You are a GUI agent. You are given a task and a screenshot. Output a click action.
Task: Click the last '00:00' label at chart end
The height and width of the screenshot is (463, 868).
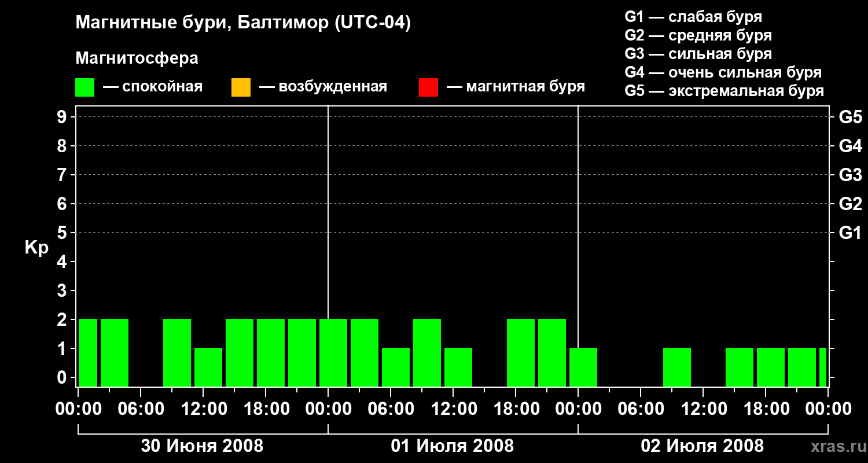click(x=828, y=409)
